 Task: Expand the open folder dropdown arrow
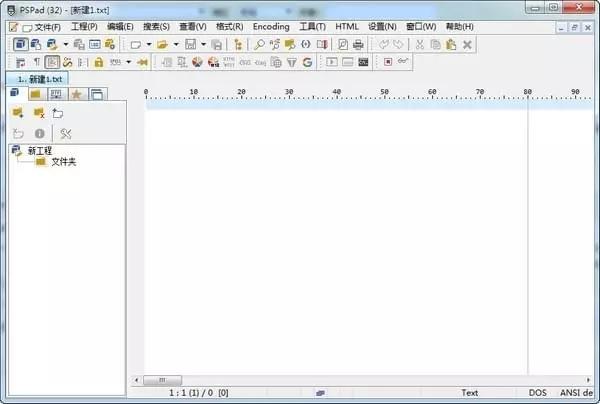[x=176, y=45]
